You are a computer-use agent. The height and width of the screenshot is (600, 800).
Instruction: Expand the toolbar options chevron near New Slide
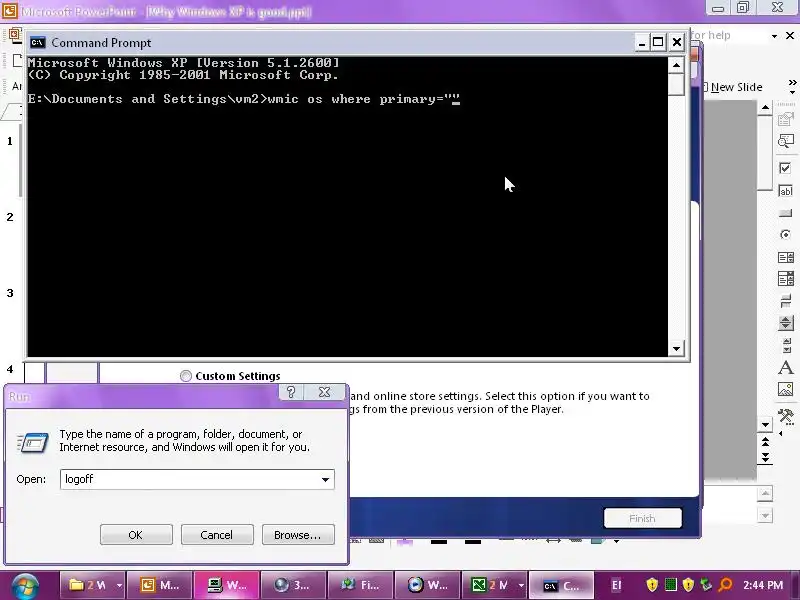coord(792,87)
